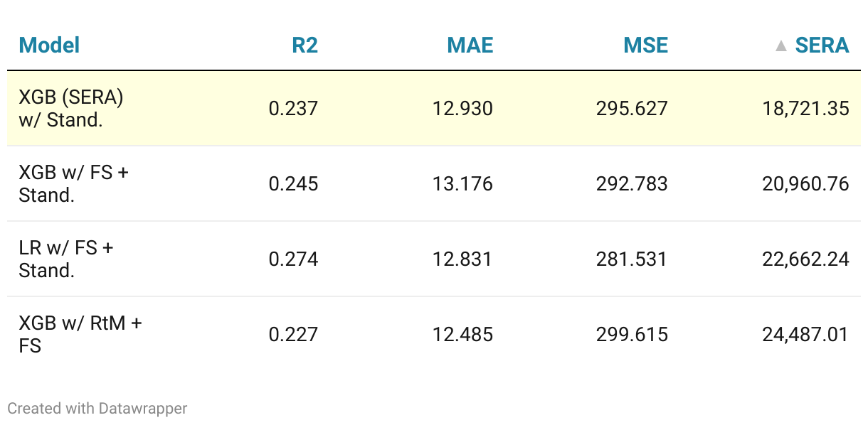Click MAE value 12.485
This screenshot has width=868, height=425.
462,335
